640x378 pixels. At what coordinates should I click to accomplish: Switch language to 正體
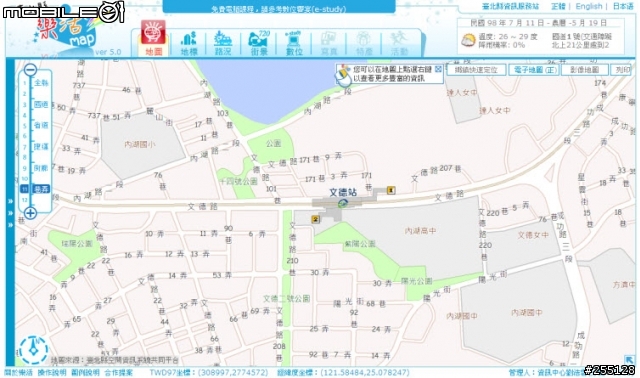tap(558, 7)
